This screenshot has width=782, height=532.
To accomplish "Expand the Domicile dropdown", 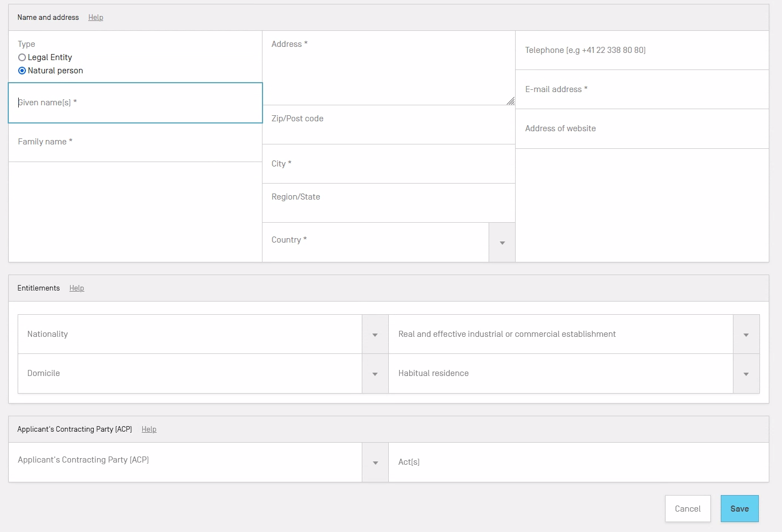I will click(x=375, y=374).
